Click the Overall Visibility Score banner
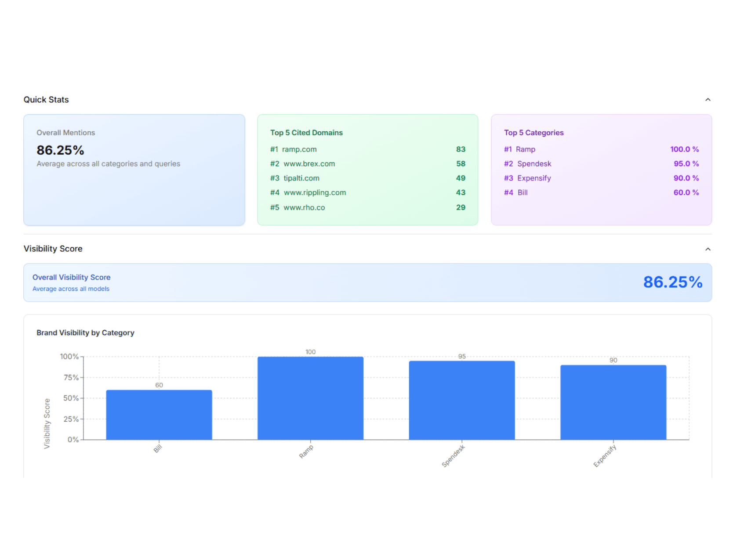 point(368,282)
